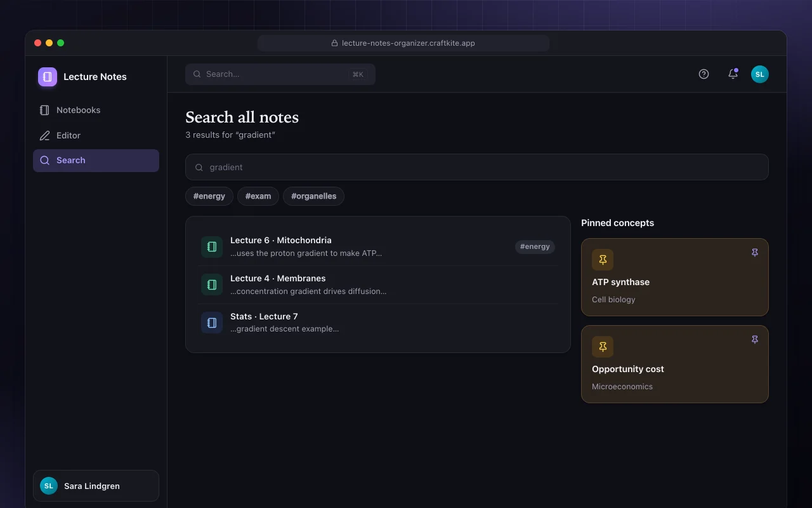Filter results by the #organelles tag chip

pyautogui.click(x=313, y=196)
